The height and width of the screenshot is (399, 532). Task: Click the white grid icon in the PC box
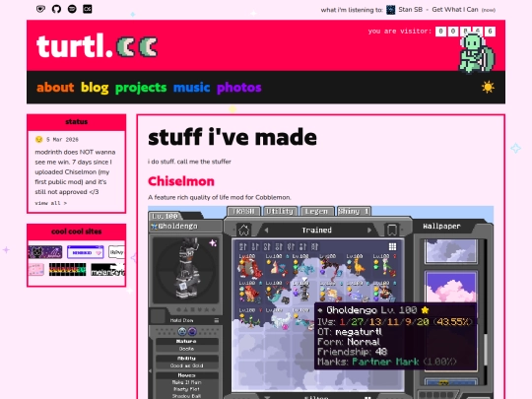tap(392, 246)
